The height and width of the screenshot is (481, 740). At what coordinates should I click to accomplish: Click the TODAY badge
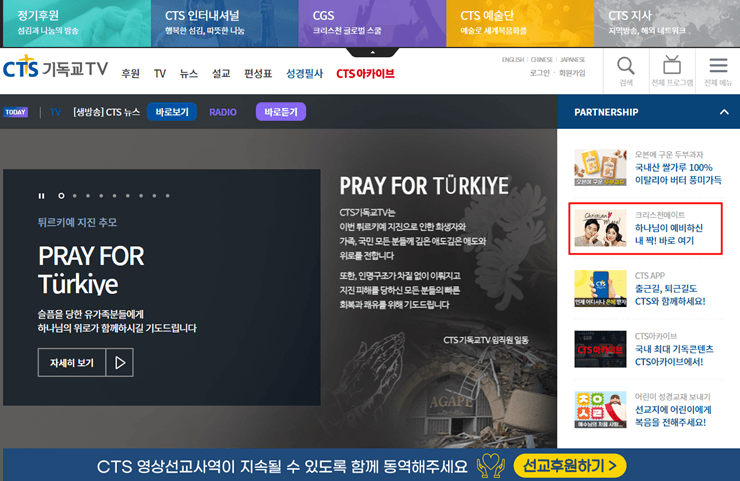click(x=16, y=112)
